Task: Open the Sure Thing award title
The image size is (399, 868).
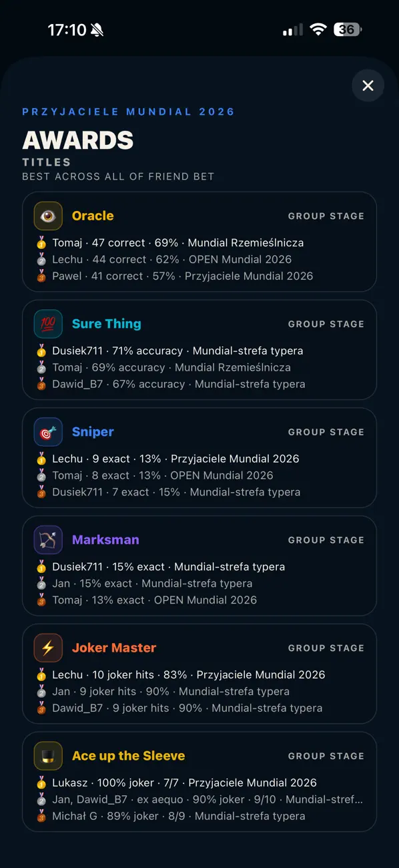Action: pos(107,324)
